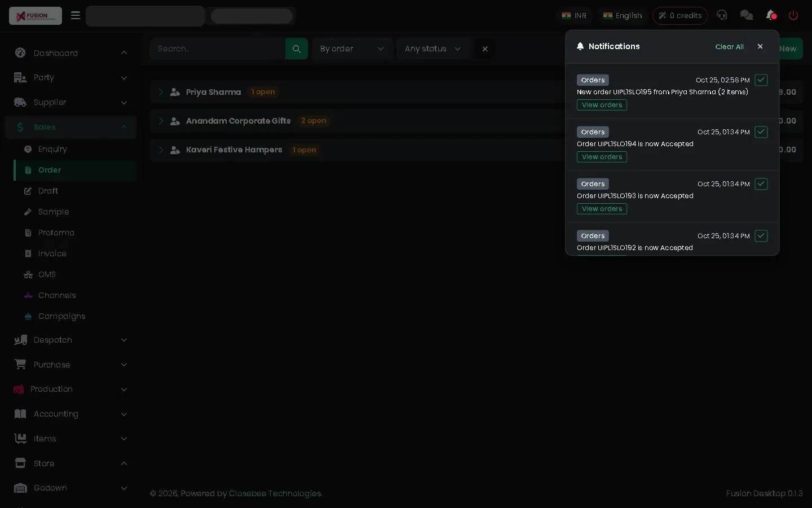Click the notification bell icon
The width and height of the screenshot is (812, 508).
pyautogui.click(x=771, y=15)
